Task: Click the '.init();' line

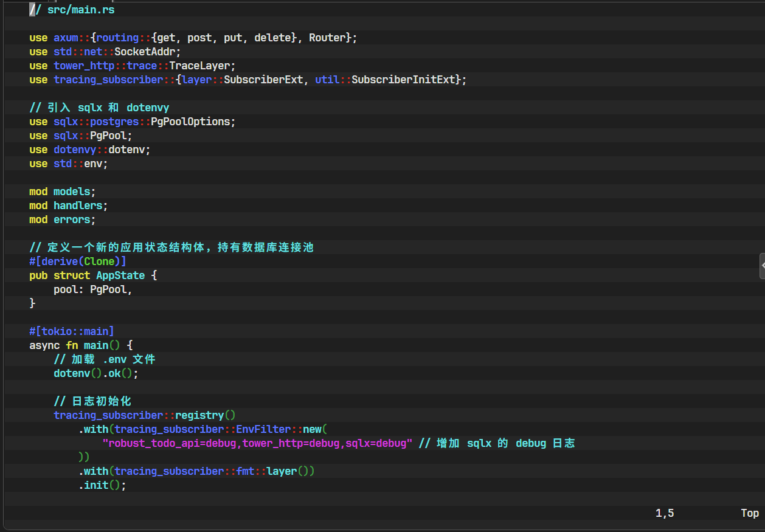Action: click(x=102, y=485)
